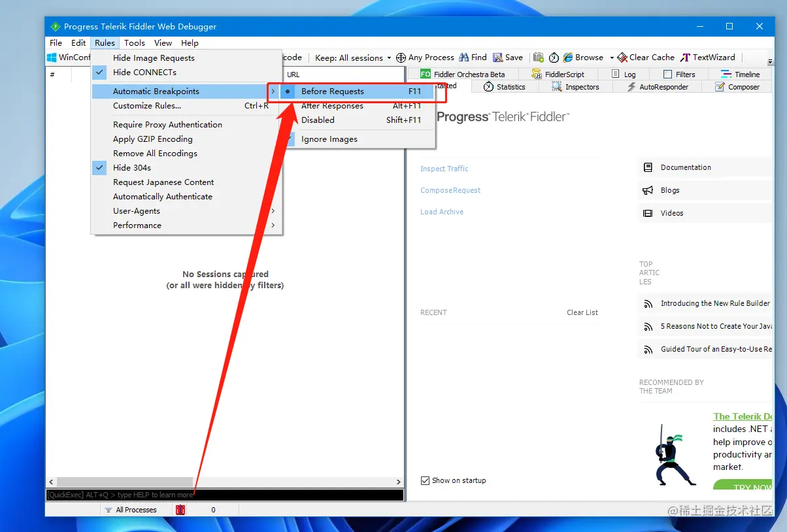Screen dimensions: 787x532
Task: Click the Fiddler app icon in the title bar
Action: coord(55,27)
